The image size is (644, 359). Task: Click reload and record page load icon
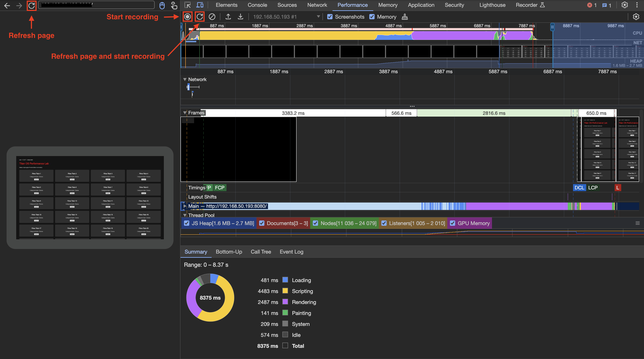(x=200, y=17)
